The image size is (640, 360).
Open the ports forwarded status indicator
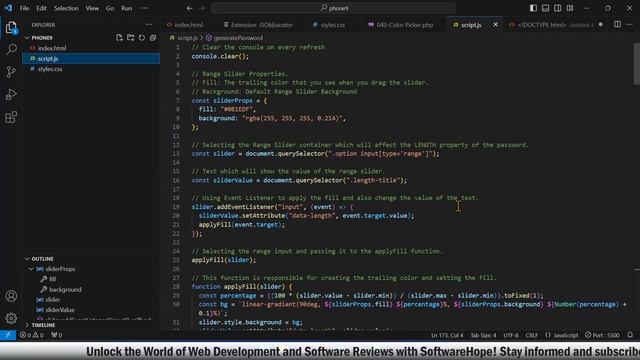(57, 335)
